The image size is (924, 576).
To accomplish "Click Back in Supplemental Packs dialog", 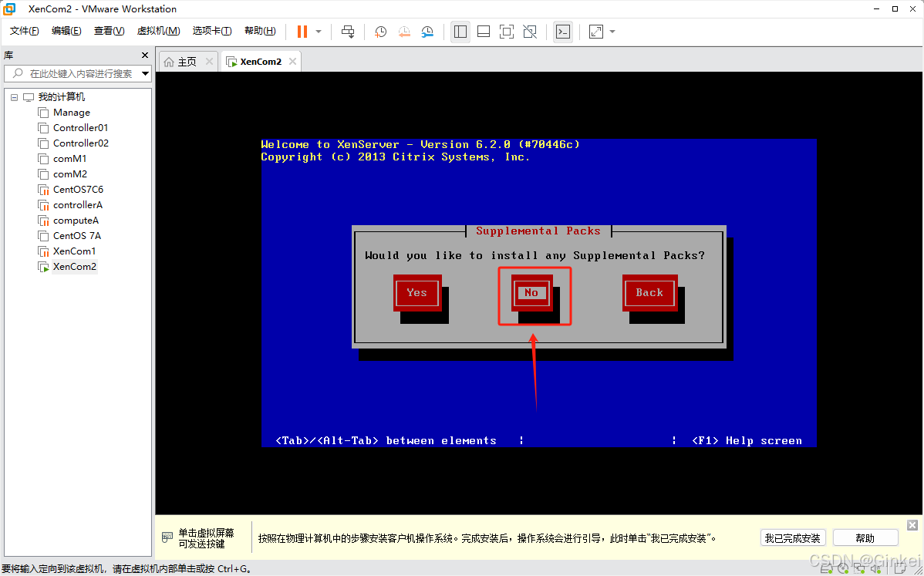I will 649,293.
